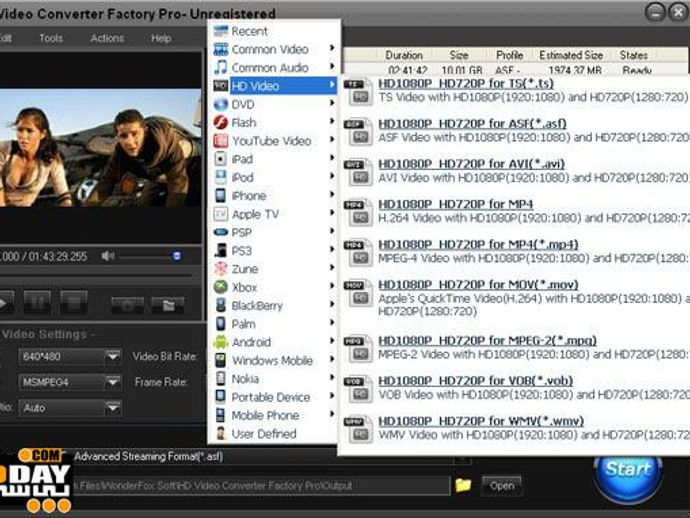This screenshot has height=518, width=690.
Task: Click the User Defined person icon
Action: pyautogui.click(x=220, y=434)
